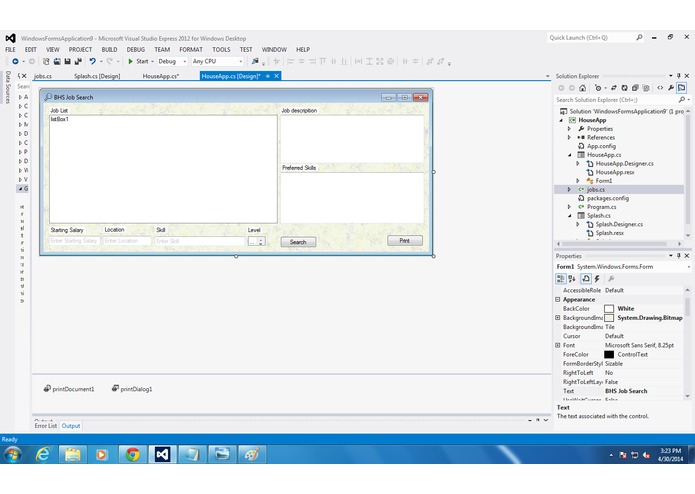Click the View Code icon in Solution Explorer
Viewport: 695px width, 494px height.
click(660, 88)
